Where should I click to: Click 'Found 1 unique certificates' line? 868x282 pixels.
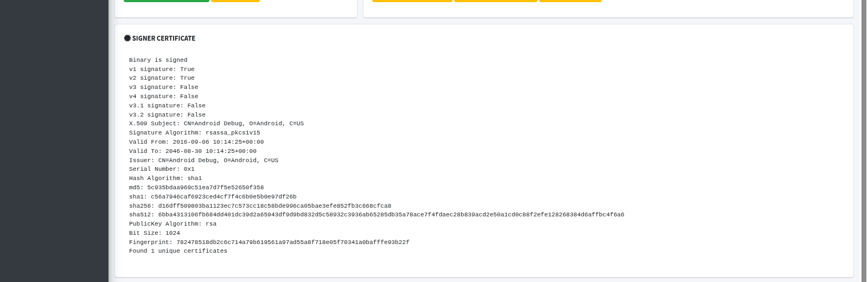coord(178,251)
